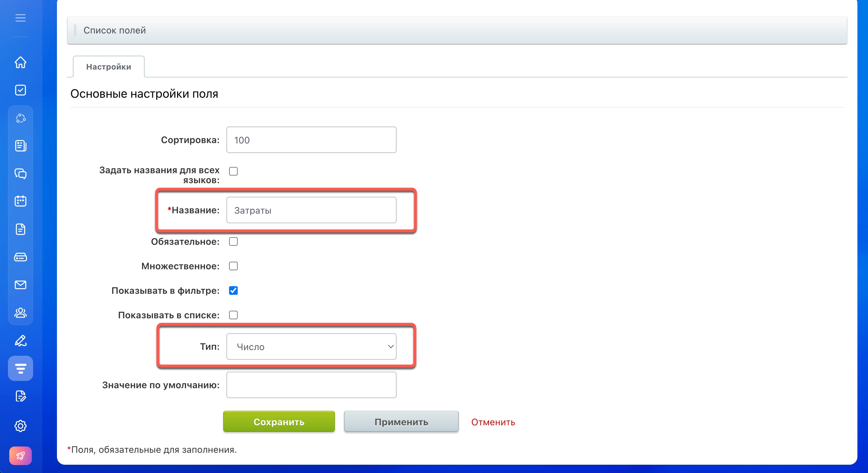
Task: Open the drive storage icon
Action: (21, 257)
